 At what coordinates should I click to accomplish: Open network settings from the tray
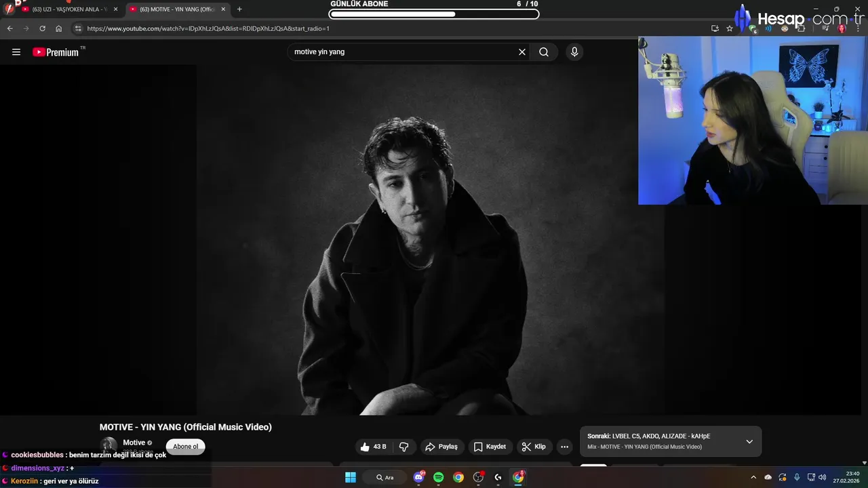811,477
